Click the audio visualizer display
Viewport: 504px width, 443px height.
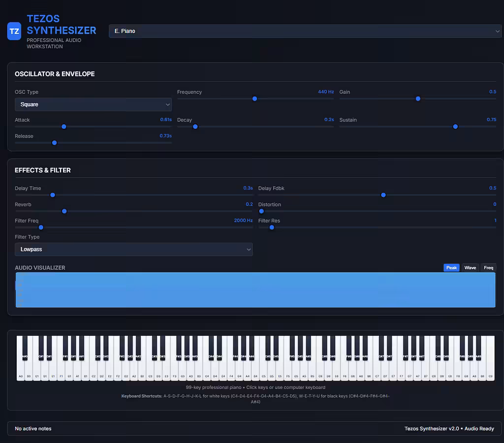(255, 290)
